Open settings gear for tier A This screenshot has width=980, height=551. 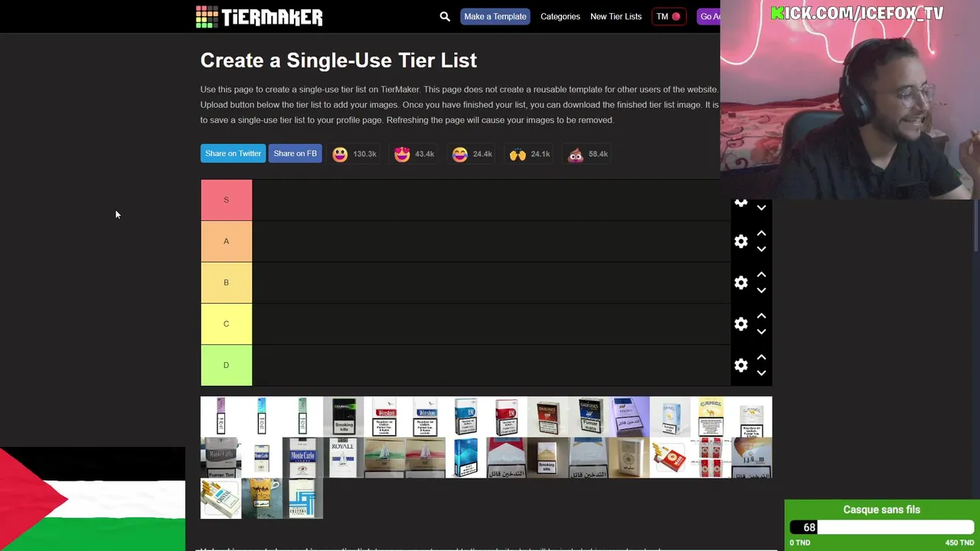[x=741, y=241]
